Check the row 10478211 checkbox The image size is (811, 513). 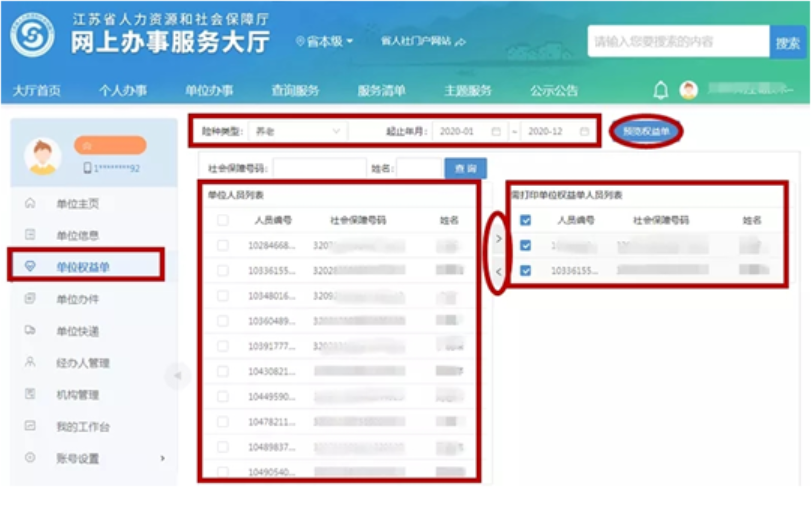[222, 422]
